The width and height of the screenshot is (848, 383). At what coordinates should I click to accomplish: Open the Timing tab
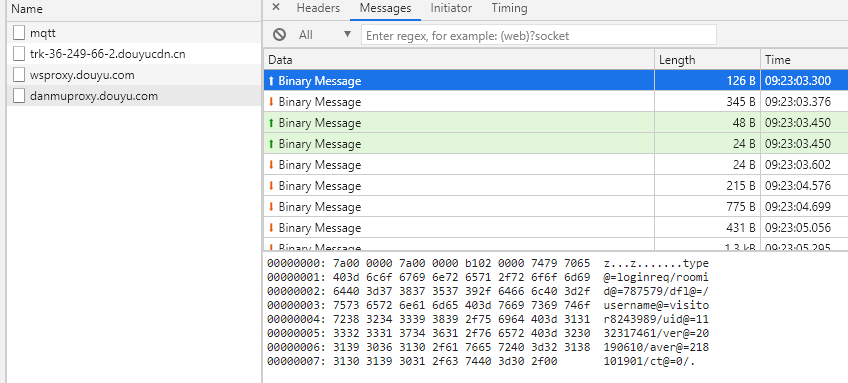pyautogui.click(x=509, y=8)
